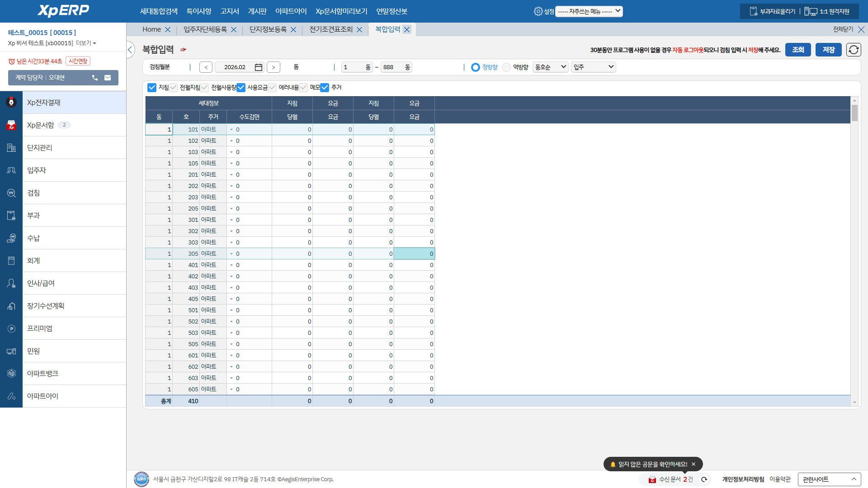Open the calendar picker for 검침월분
Viewport: 868px width, 488px height.
pos(259,67)
